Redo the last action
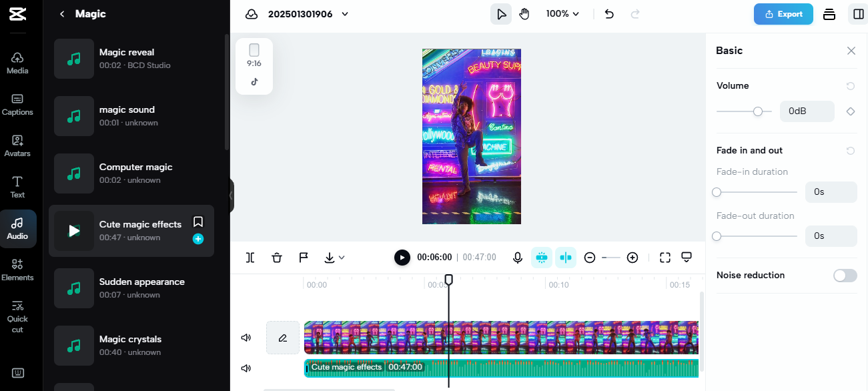This screenshot has height=391, width=868. [635, 14]
